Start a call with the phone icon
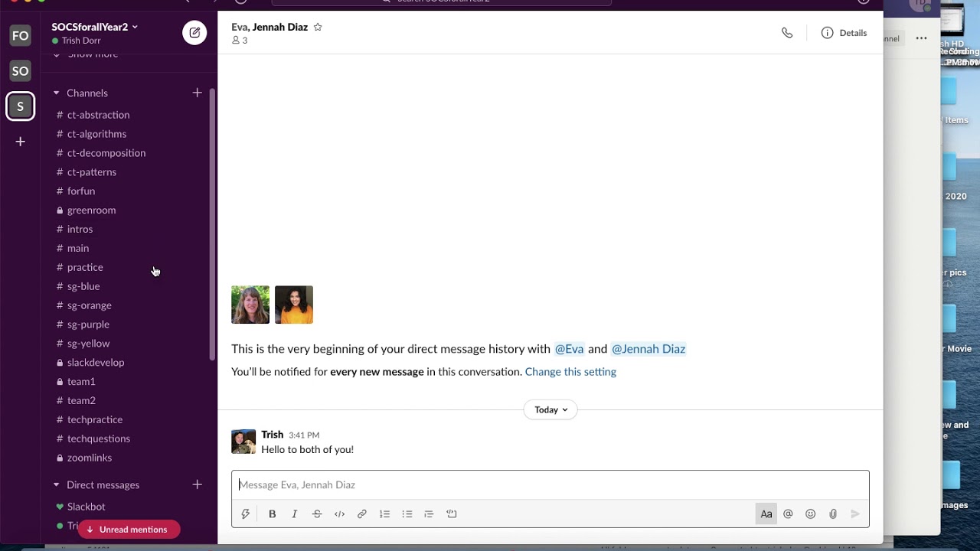 (787, 33)
